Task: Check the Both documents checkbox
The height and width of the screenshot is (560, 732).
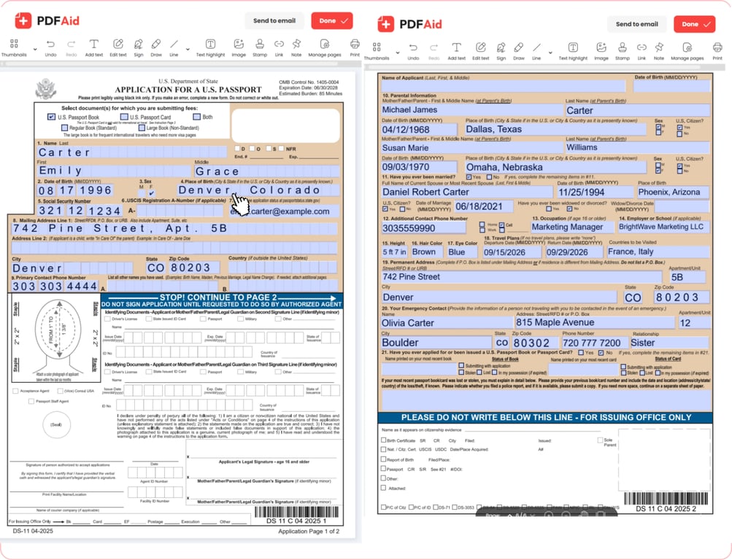Action: click(x=196, y=117)
